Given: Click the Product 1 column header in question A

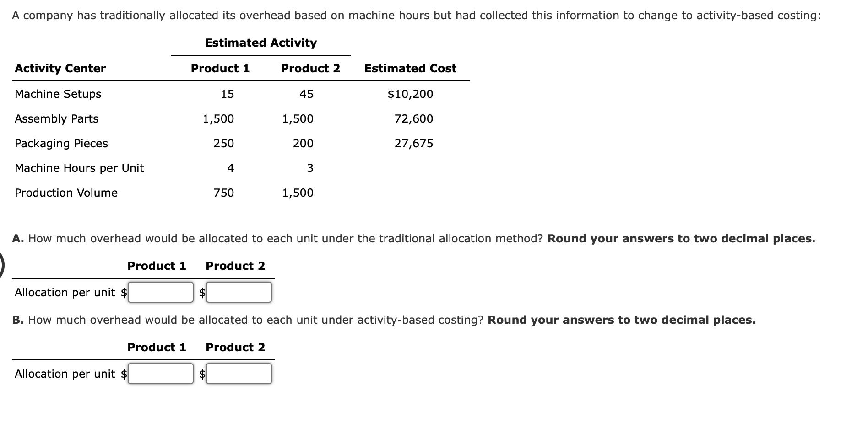Looking at the screenshot, I should (157, 266).
